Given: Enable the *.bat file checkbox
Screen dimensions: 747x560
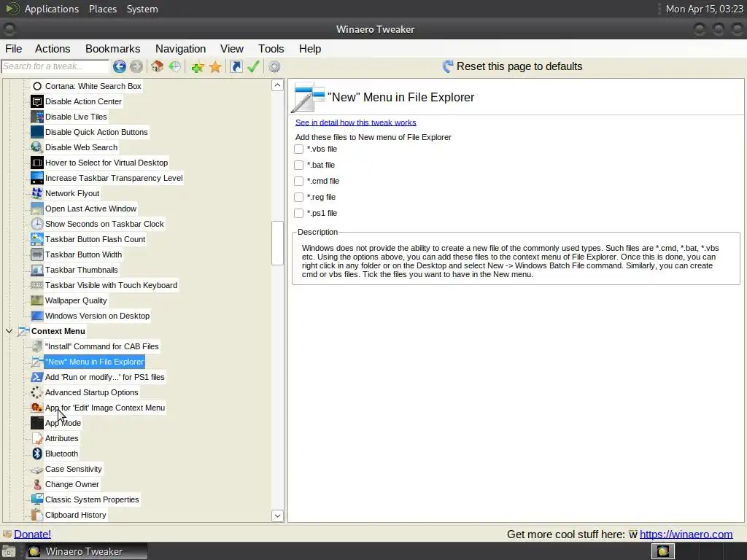Looking at the screenshot, I should tap(298, 166).
